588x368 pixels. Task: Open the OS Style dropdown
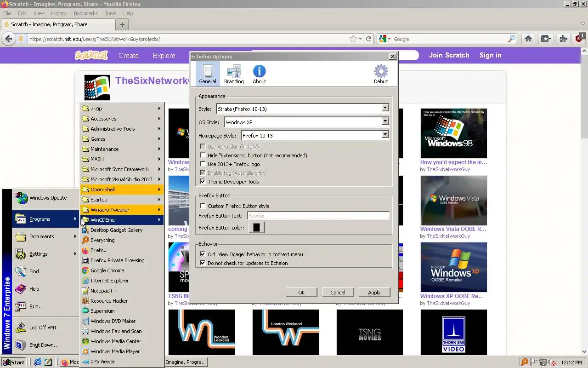(306, 122)
